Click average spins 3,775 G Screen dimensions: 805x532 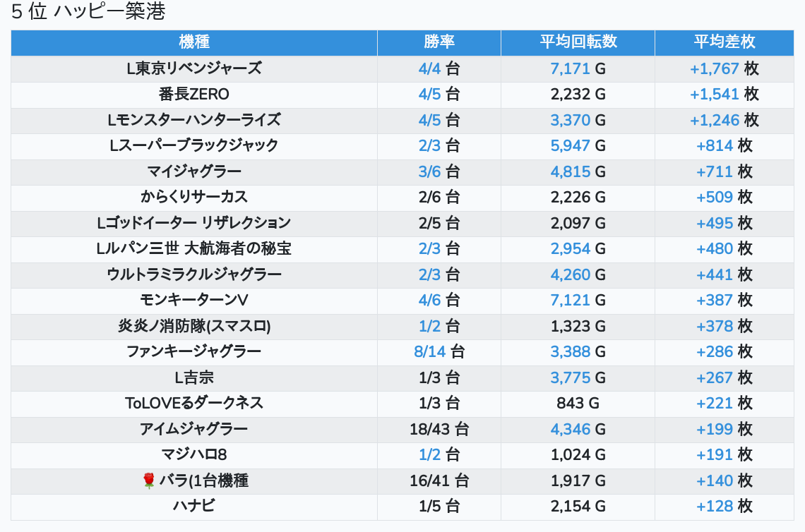click(x=578, y=377)
